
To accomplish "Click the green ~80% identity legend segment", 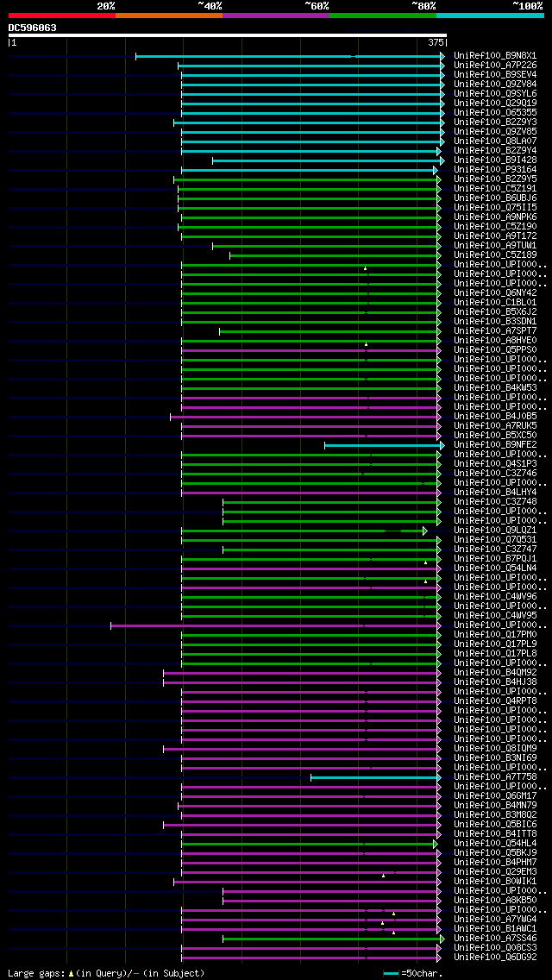I will pyautogui.click(x=383, y=15).
